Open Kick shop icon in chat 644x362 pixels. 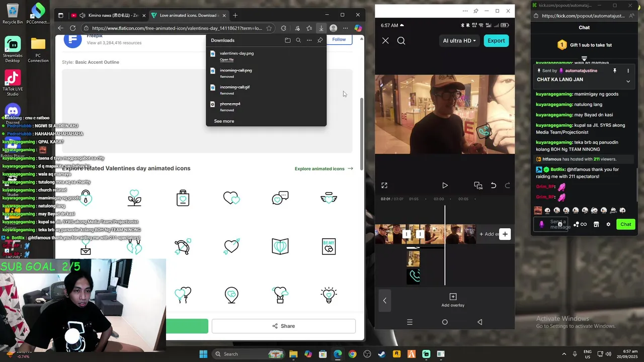click(596, 224)
